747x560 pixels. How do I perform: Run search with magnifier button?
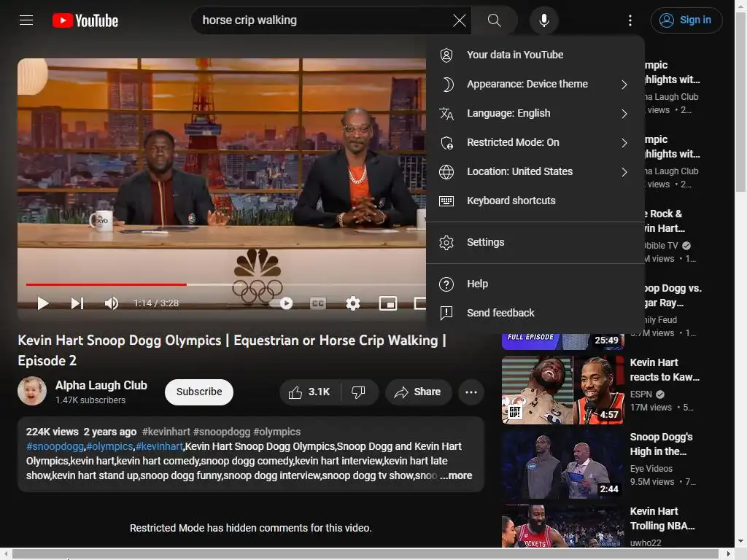[494, 20]
